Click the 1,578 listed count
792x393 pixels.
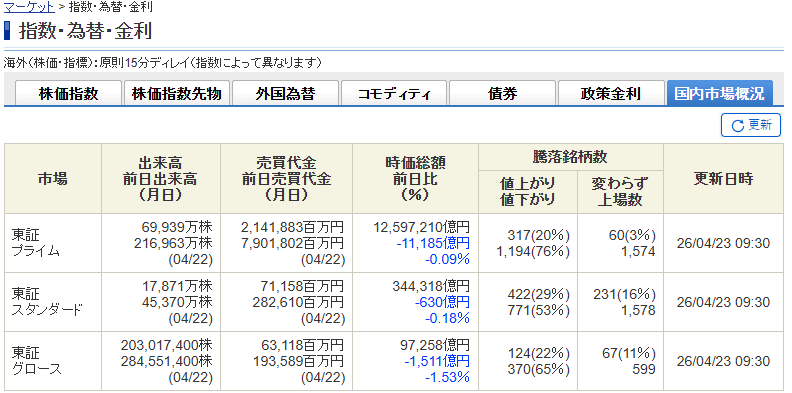click(638, 310)
